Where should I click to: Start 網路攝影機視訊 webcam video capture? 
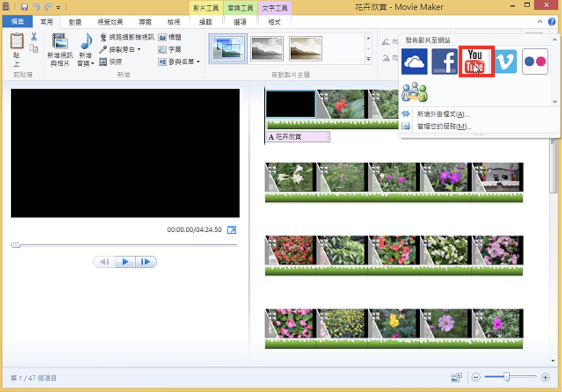click(127, 37)
